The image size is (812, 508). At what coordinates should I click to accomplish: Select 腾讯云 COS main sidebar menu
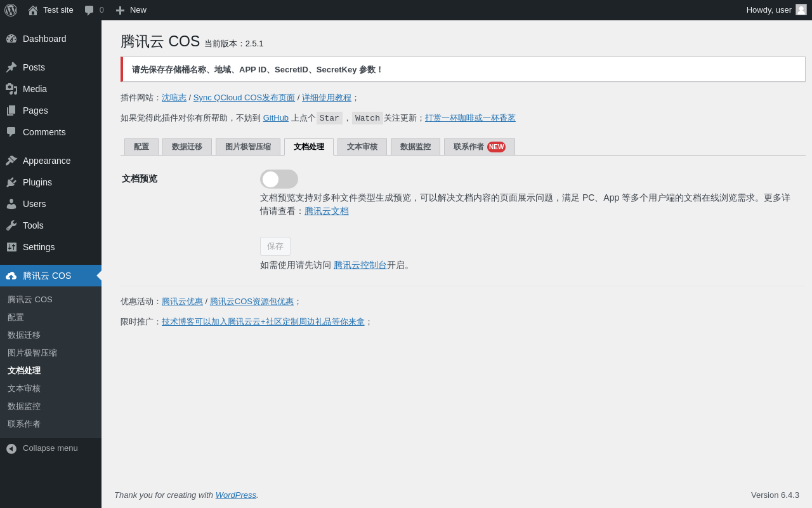[x=51, y=276]
